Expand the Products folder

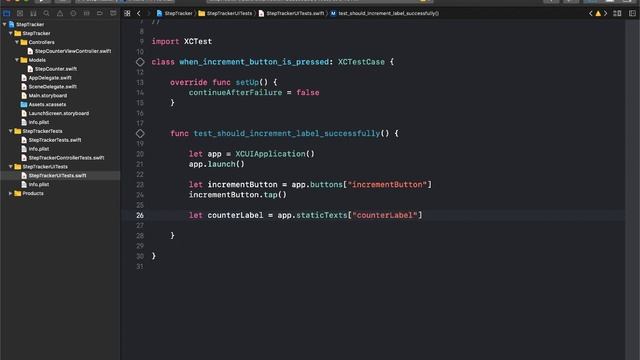[11, 193]
